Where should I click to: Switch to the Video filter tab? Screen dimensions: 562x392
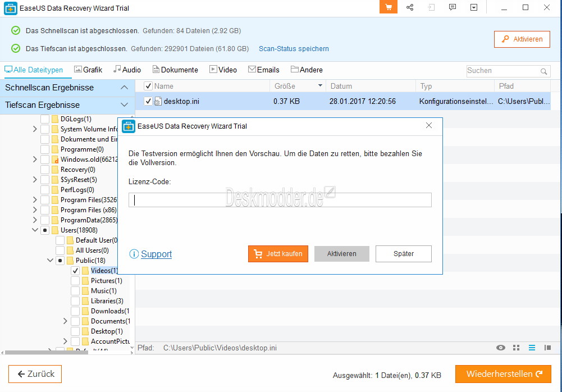223,70
